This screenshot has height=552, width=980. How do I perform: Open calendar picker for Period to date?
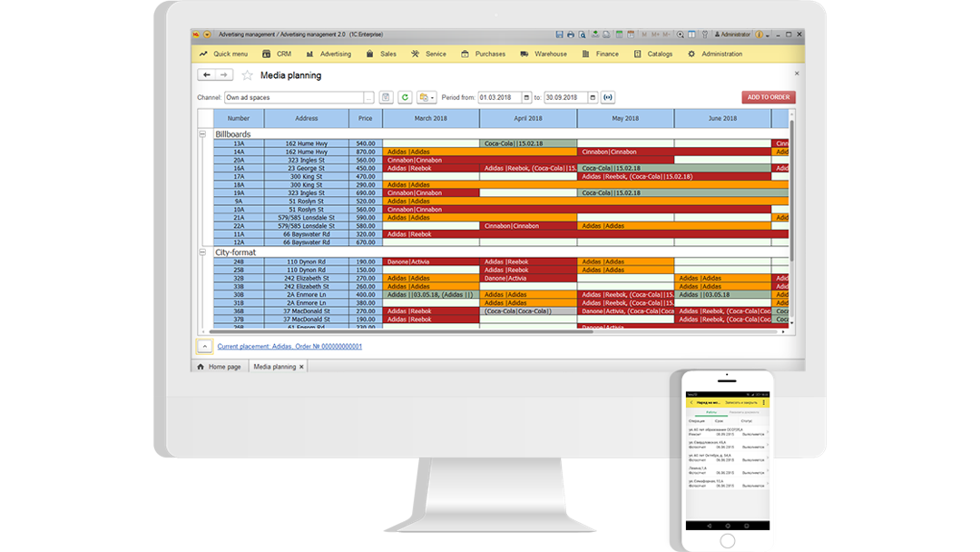(x=593, y=97)
